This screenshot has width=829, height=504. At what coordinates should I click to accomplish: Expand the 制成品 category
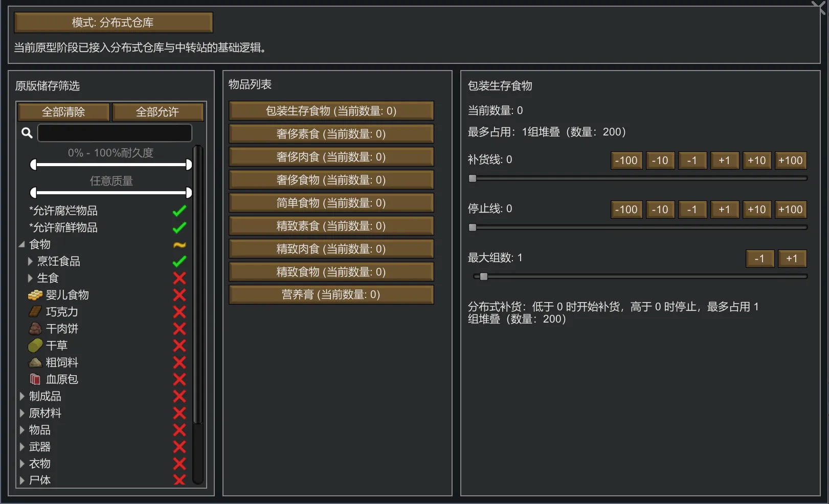[22, 396]
